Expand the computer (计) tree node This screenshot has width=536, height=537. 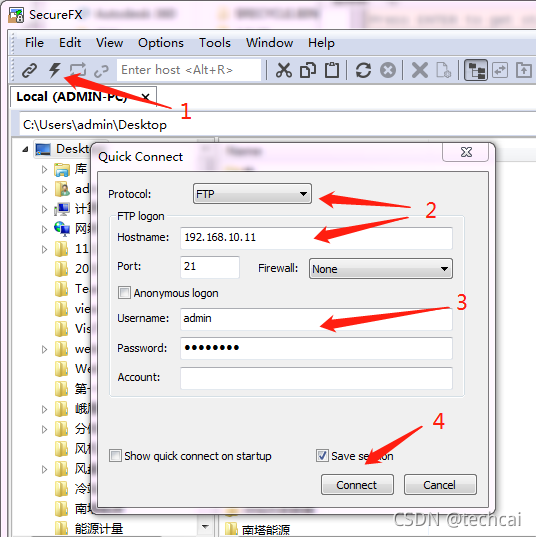click(x=44, y=209)
